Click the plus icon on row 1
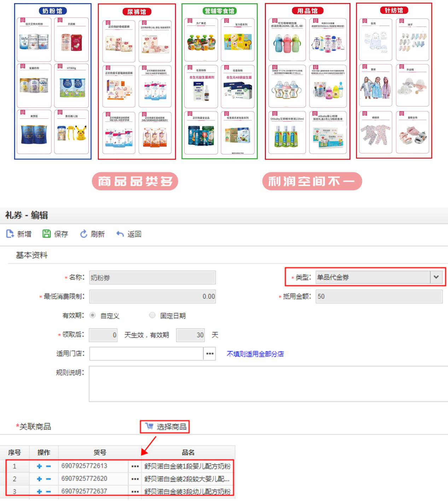This screenshot has height=502, width=448. pos(39,466)
